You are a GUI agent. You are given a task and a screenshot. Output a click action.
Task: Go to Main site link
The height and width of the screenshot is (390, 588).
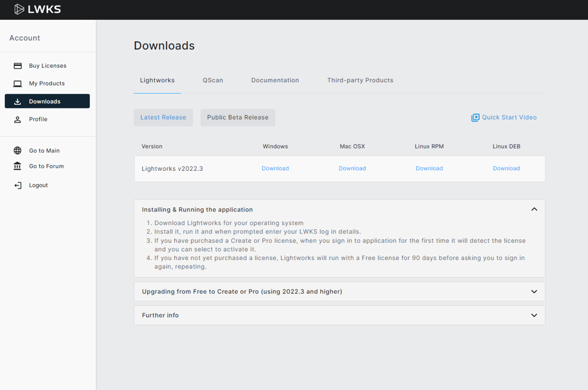44,151
